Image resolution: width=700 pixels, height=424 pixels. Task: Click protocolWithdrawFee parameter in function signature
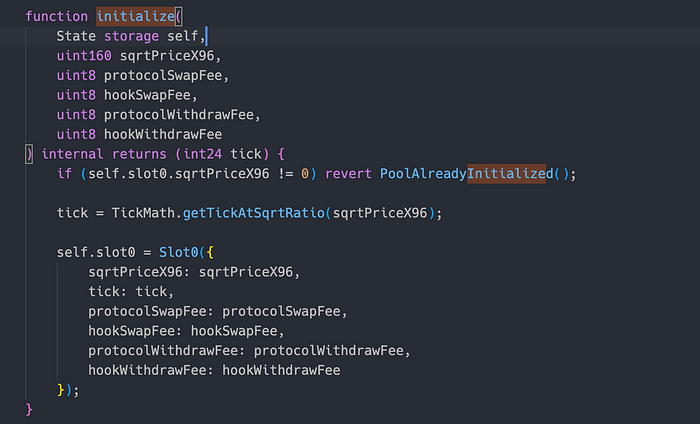point(179,115)
